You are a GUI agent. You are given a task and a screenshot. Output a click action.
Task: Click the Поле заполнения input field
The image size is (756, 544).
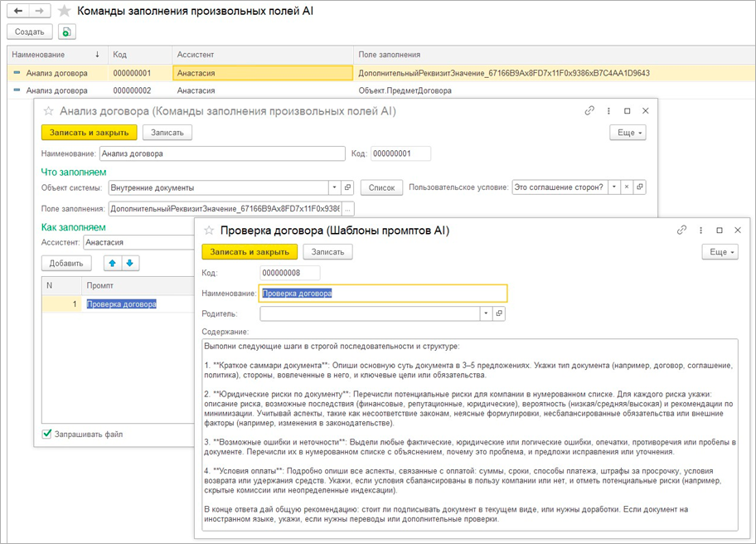[225, 209]
